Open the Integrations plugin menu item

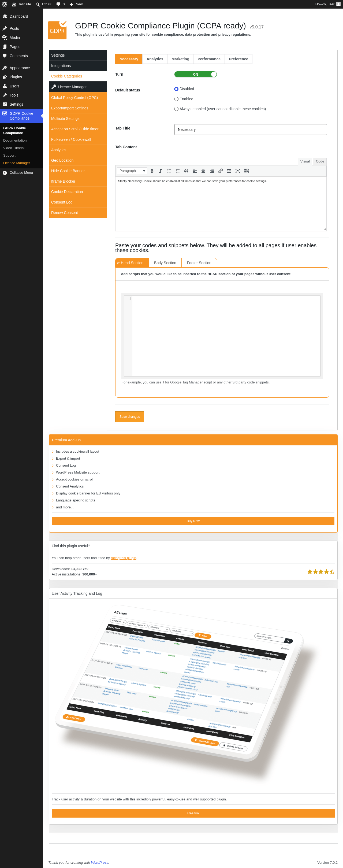coord(78,66)
